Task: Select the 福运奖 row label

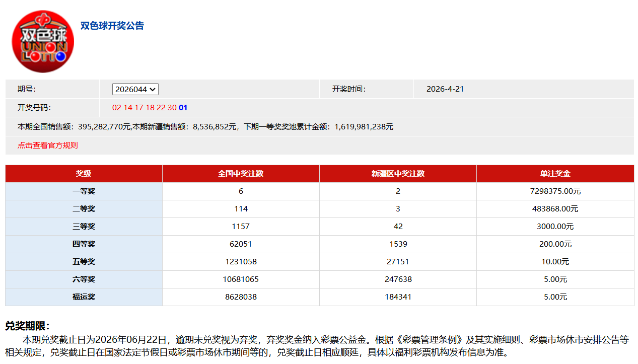Action: [84, 297]
